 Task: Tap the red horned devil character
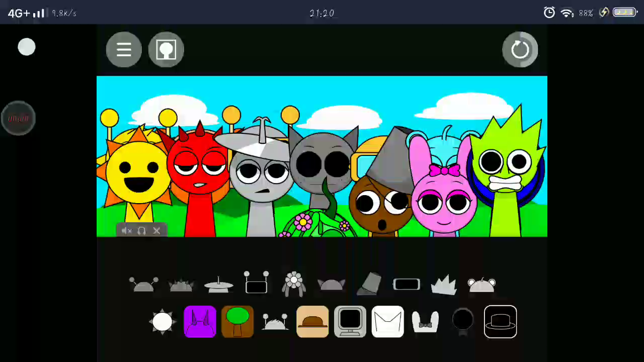click(200, 176)
